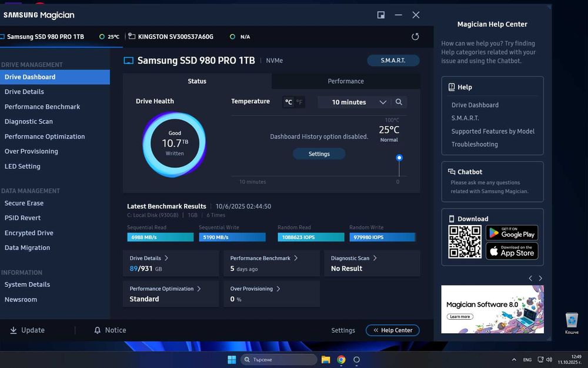
Task: Click the temperature graph search icon
Action: coord(399,102)
